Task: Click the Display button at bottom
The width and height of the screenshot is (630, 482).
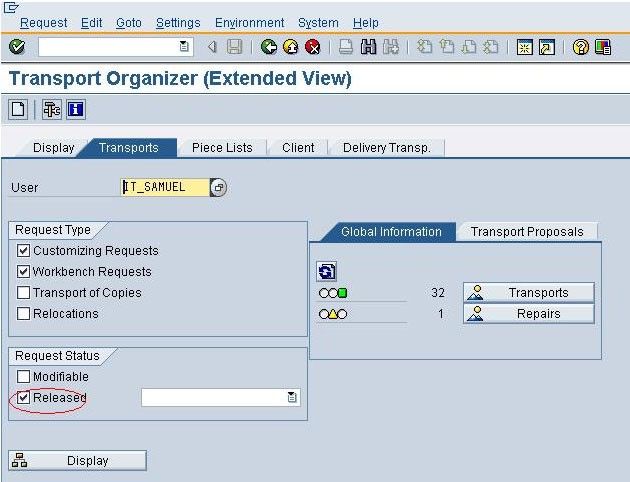Action: point(77,460)
